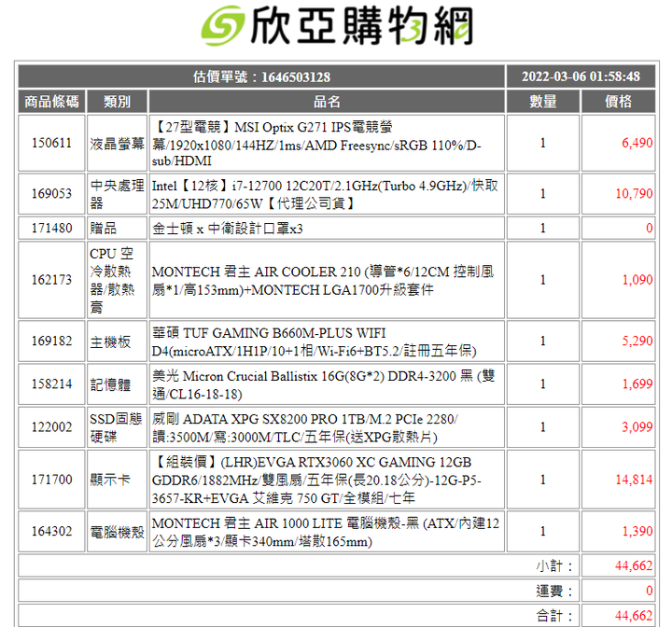672x627 pixels.
Task: Click the Intel i7-12700 product name
Action: [x=325, y=194]
